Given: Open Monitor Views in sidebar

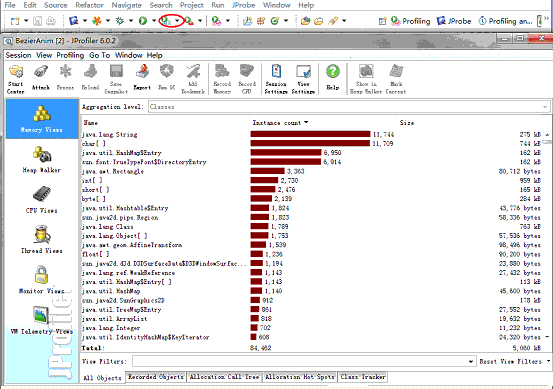Looking at the screenshot, I should point(42,280).
